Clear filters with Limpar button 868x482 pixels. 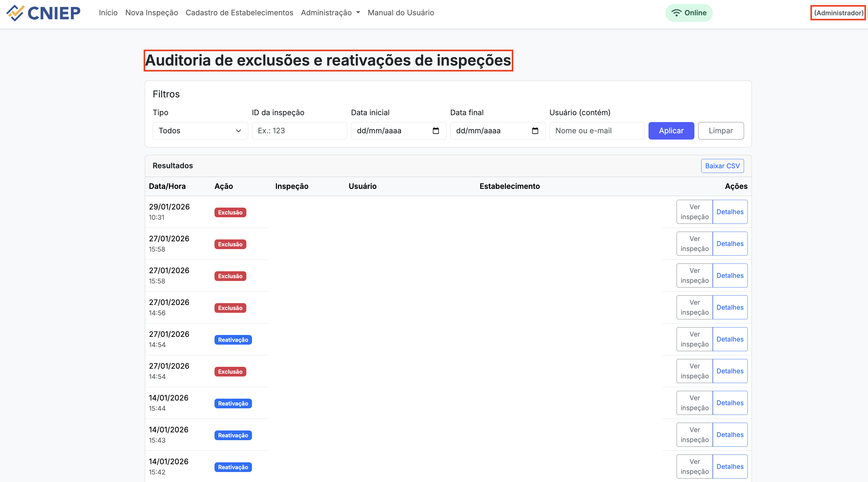[720, 131]
